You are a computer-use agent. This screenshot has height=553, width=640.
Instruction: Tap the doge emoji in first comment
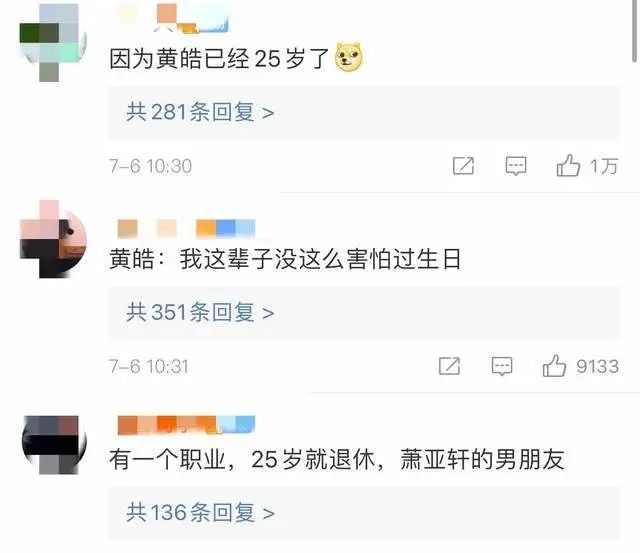click(349, 57)
